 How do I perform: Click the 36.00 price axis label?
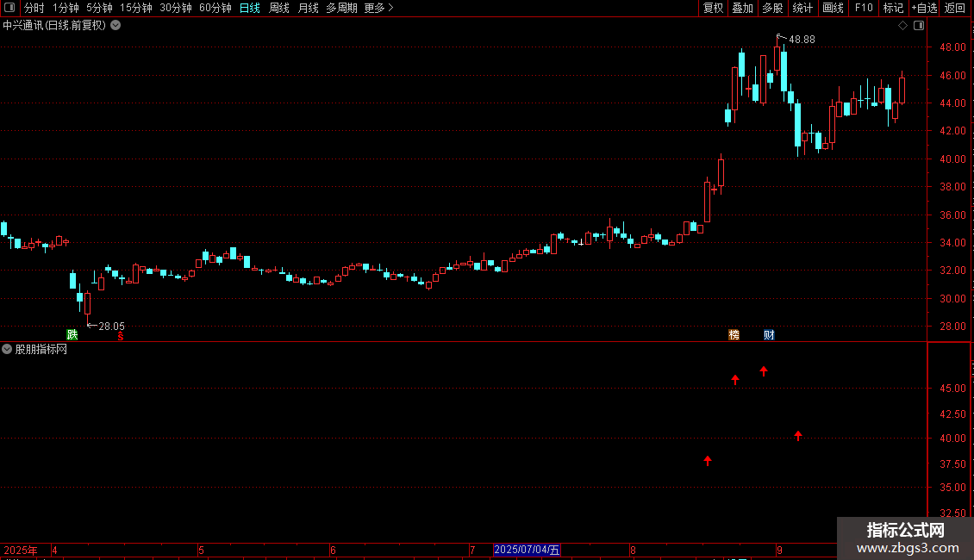click(952, 215)
